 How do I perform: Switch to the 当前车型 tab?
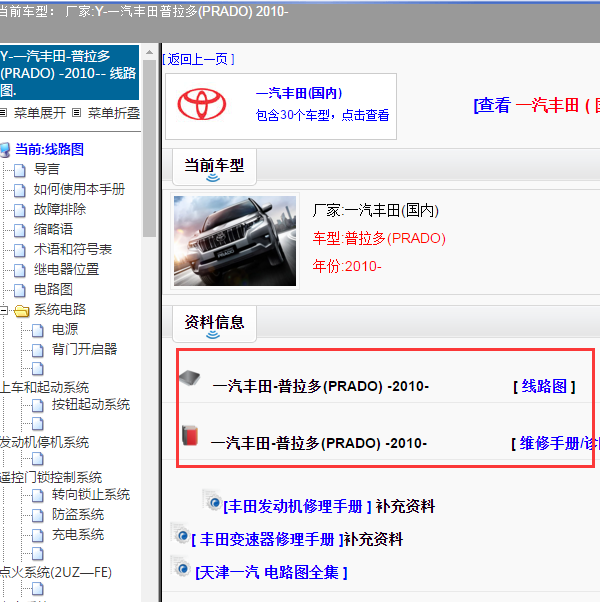pos(214,166)
